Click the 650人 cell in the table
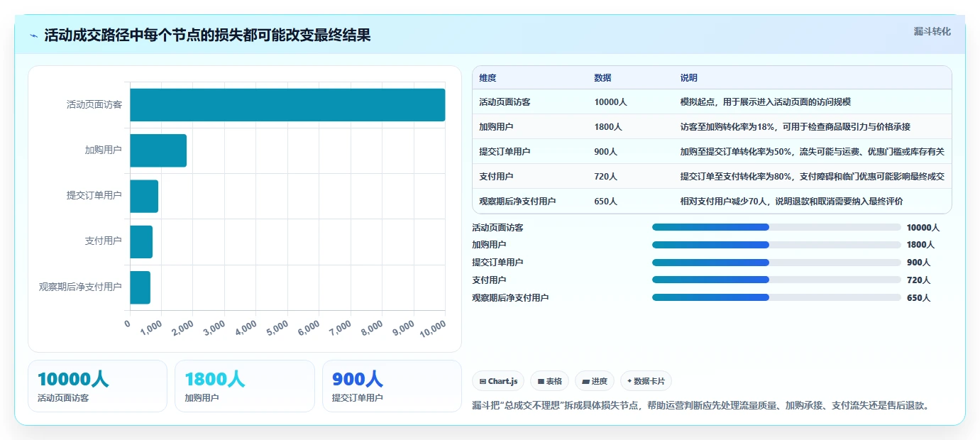 tap(605, 202)
